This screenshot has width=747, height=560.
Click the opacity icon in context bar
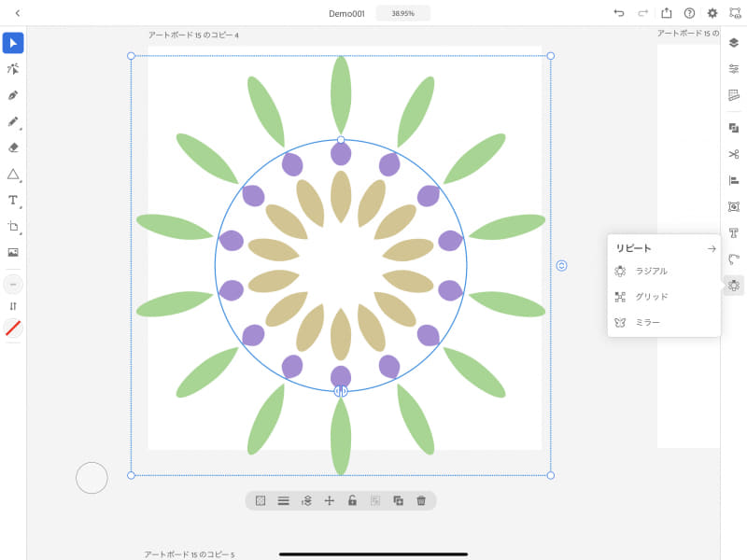pos(261,500)
